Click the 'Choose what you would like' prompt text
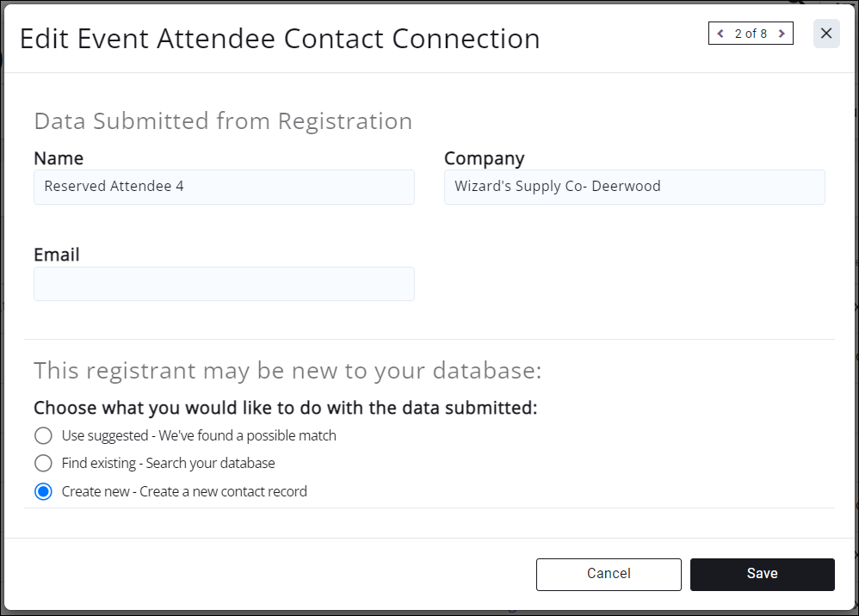The image size is (859, 616). 285,408
